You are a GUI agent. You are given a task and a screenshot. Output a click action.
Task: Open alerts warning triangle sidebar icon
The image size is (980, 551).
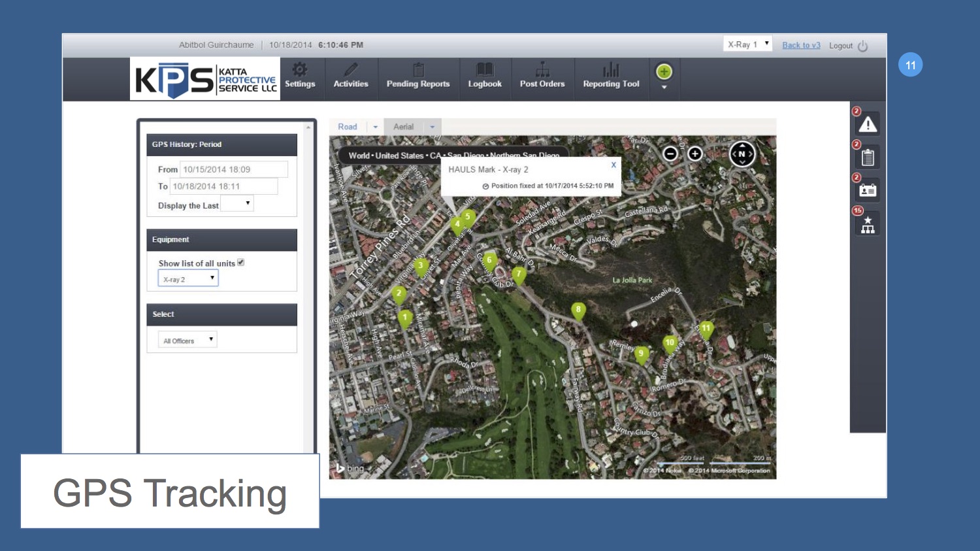(868, 124)
